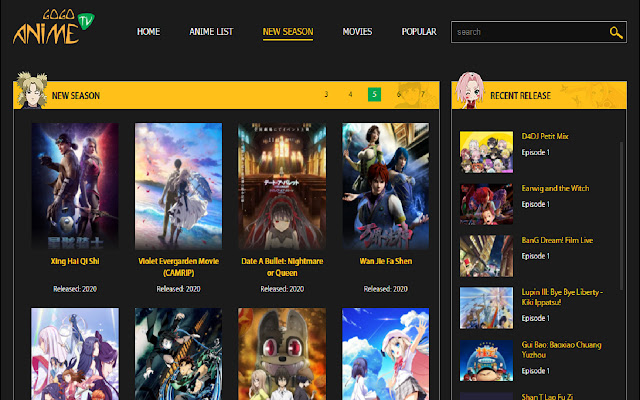Go to New Season page 7
Viewport: 640px width, 400px height.
(423, 94)
